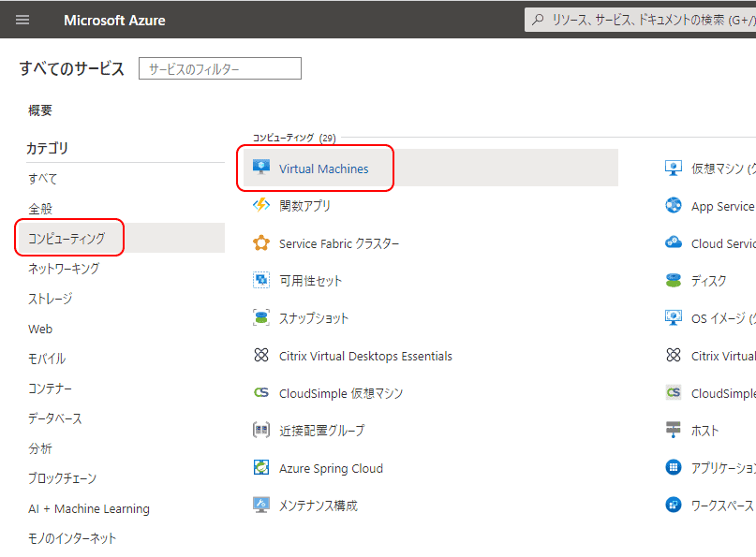Select the データベース category
This screenshot has width=756, height=557.
55,418
